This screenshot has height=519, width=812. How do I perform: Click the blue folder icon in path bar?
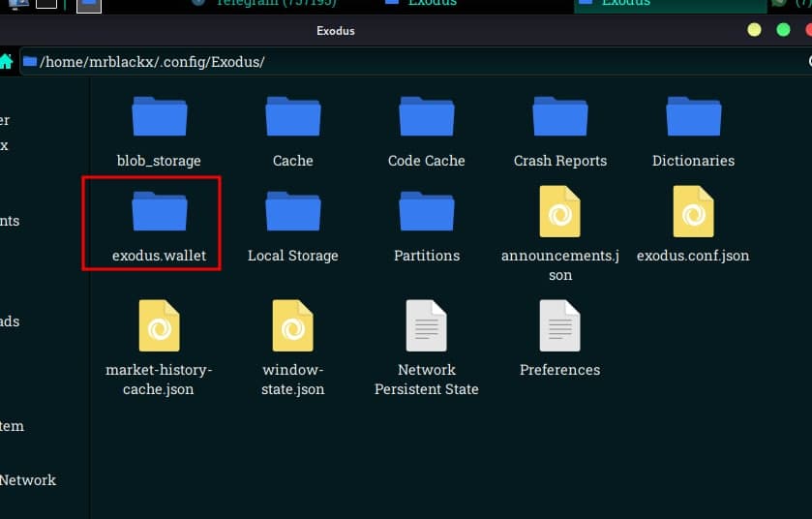click(30, 62)
